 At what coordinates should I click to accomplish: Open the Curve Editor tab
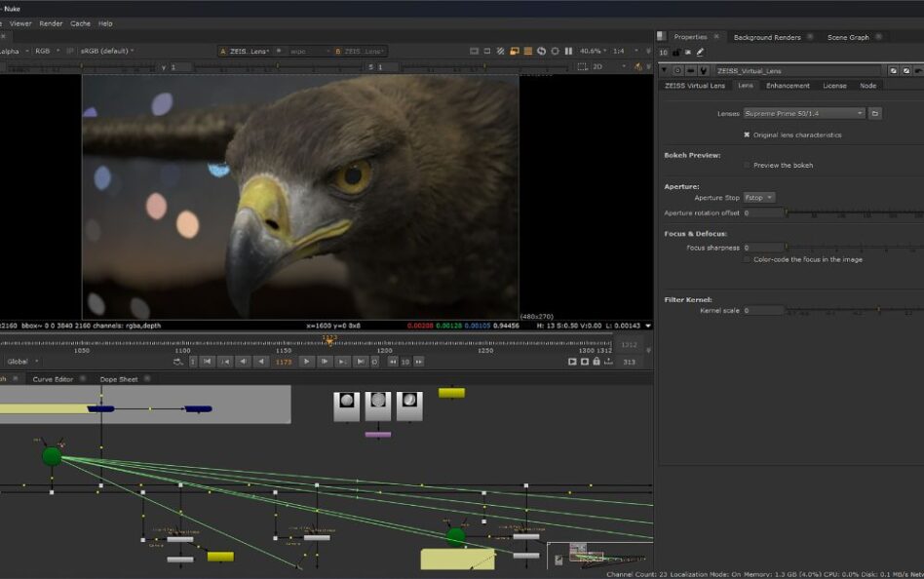tap(53, 379)
